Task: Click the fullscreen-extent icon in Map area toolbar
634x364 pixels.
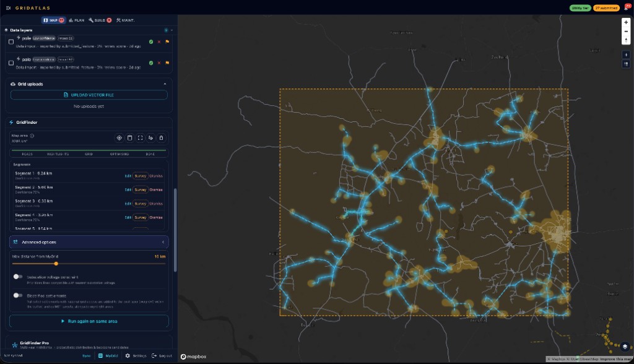Action: tap(141, 138)
